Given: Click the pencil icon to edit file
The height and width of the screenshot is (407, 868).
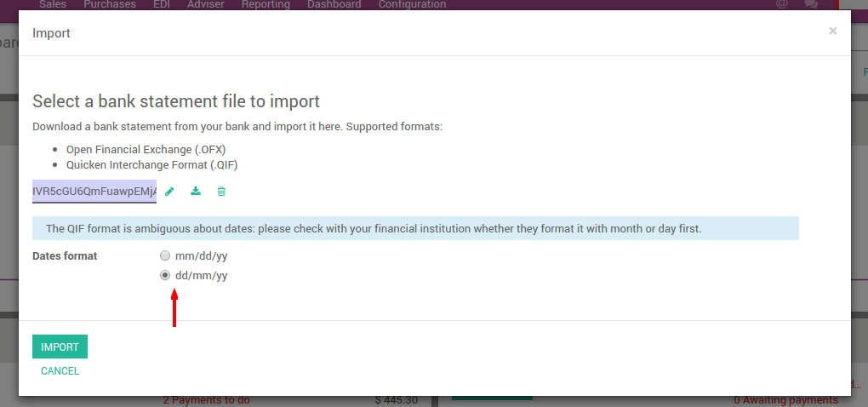Looking at the screenshot, I should pyautogui.click(x=169, y=192).
